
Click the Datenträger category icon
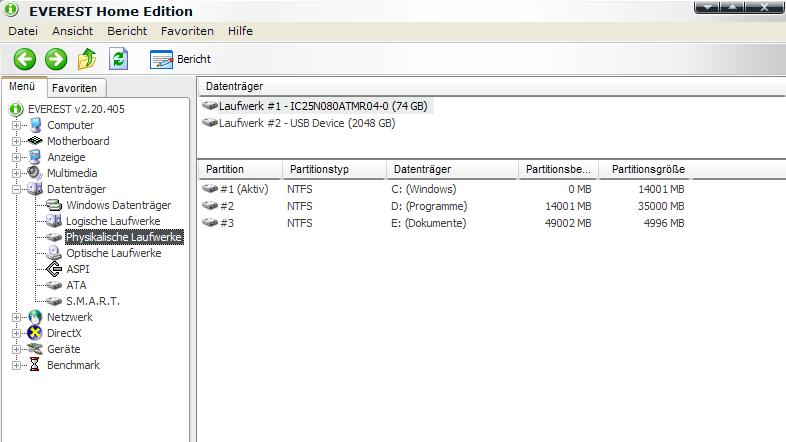tap(35, 189)
